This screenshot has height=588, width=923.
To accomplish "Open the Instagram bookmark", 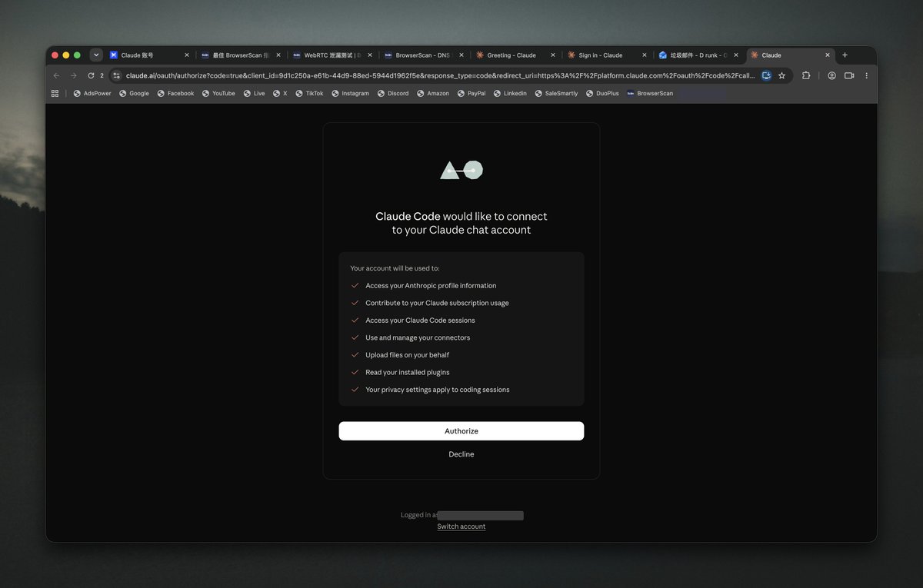I will 350,93.
